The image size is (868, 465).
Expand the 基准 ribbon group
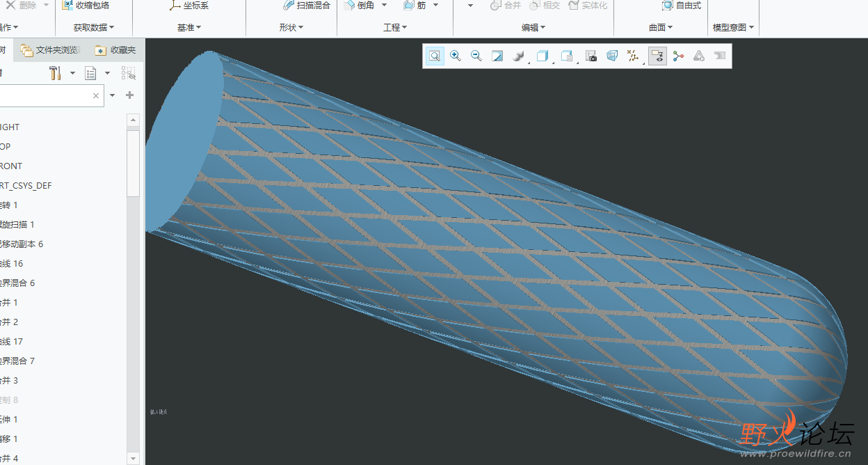(189, 28)
